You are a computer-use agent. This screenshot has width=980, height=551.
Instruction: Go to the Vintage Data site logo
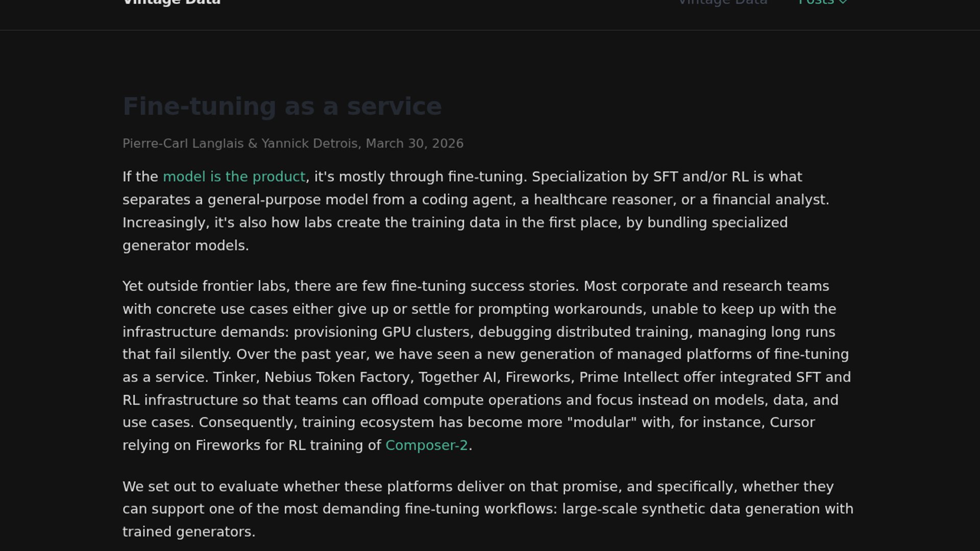pos(171,2)
